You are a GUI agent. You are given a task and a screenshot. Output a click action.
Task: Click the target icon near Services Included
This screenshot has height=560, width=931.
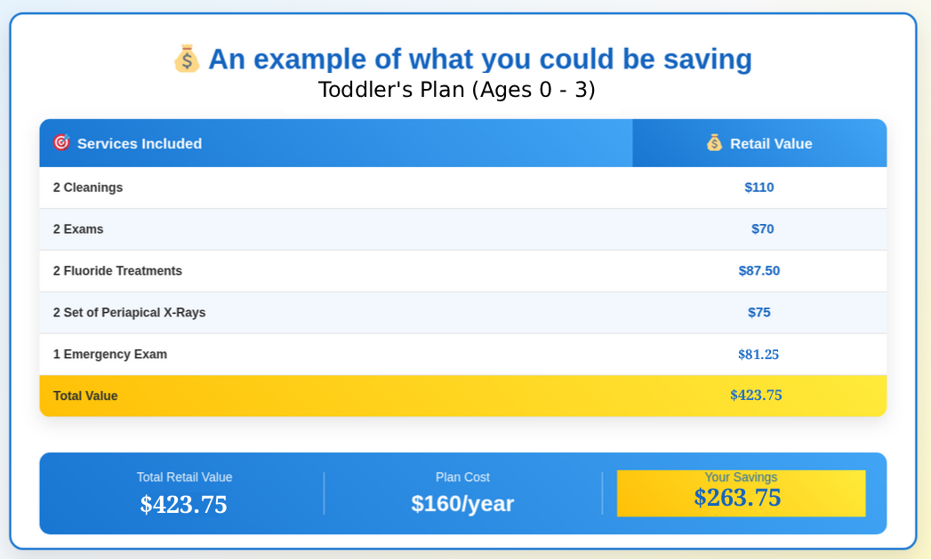coord(61,142)
